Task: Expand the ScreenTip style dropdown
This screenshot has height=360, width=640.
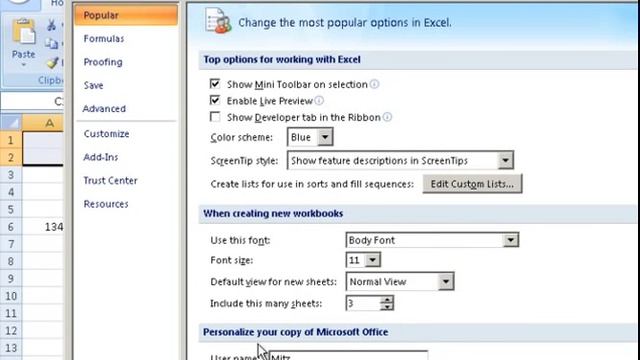Action: 505,160
